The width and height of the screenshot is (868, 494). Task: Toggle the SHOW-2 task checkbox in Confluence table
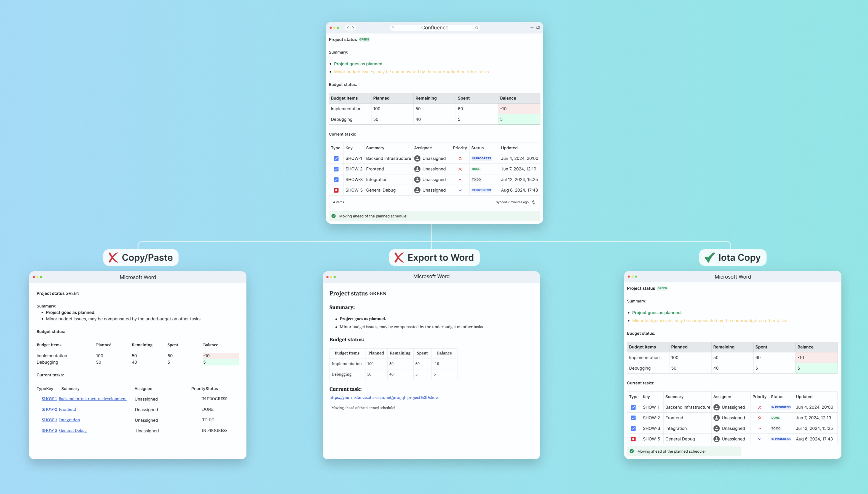coord(336,169)
